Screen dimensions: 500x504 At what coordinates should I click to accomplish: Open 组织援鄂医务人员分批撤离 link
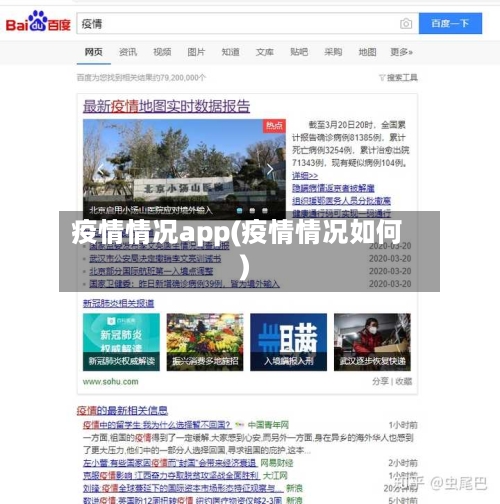click(x=341, y=201)
